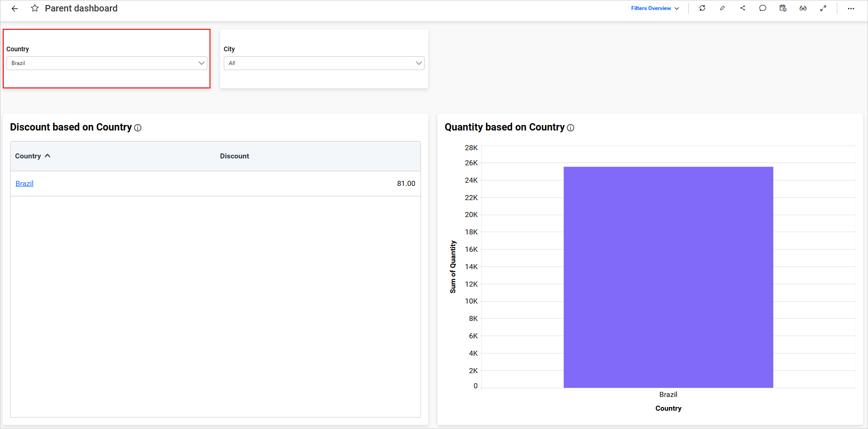The image size is (868, 429).
Task: Open the dashboard edit pencil tool
Action: 722,8
